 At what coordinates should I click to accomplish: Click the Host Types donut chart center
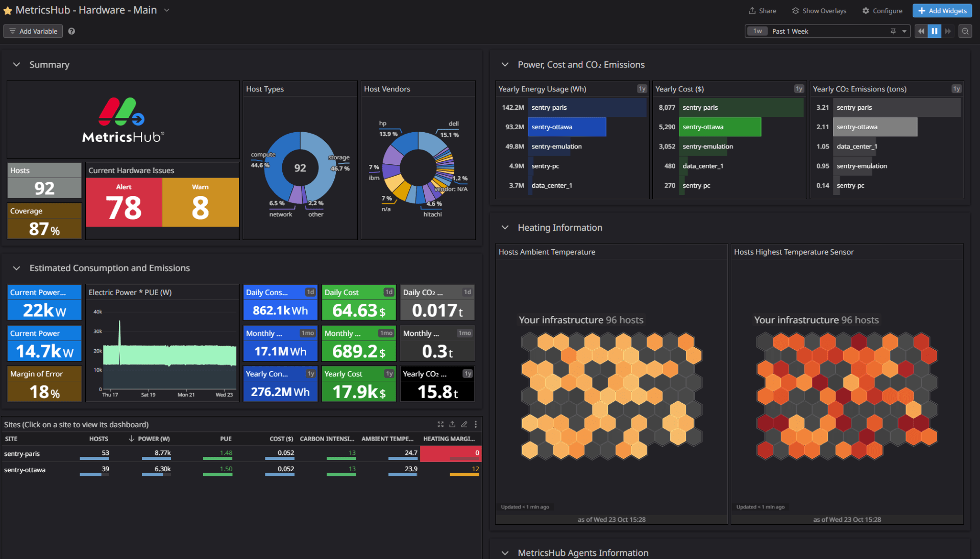tap(300, 168)
